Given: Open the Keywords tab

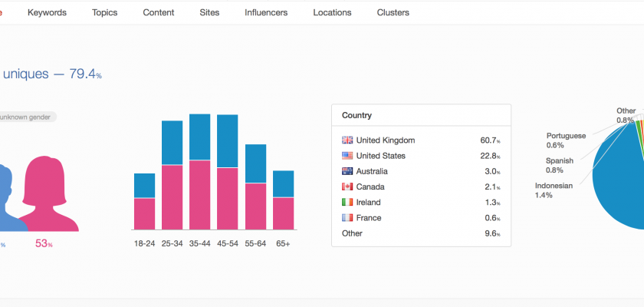Looking at the screenshot, I should tap(47, 12).
